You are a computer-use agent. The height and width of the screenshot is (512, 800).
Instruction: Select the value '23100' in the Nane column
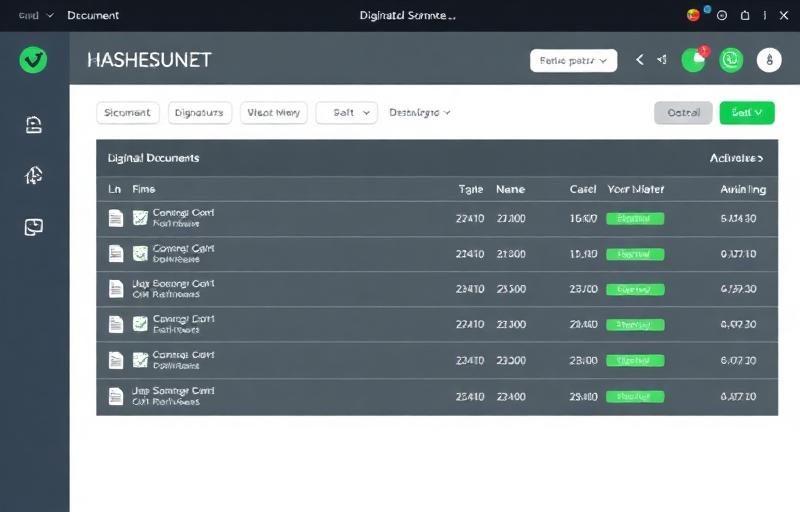[511, 218]
